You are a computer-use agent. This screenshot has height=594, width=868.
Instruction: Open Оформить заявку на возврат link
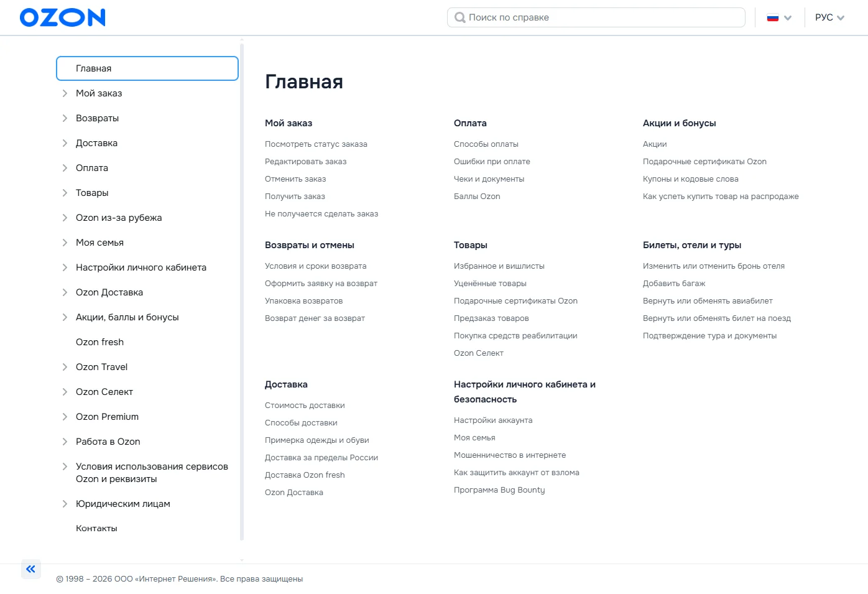(321, 284)
